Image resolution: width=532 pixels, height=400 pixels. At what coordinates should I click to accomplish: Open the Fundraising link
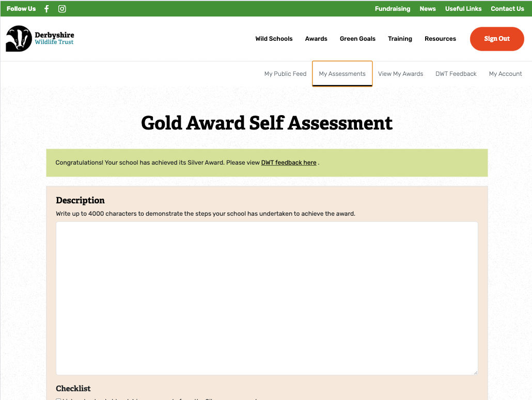click(x=393, y=9)
